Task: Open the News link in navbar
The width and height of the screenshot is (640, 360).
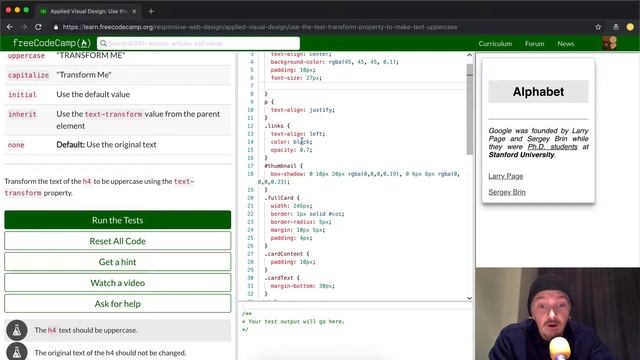Action: coord(566,43)
